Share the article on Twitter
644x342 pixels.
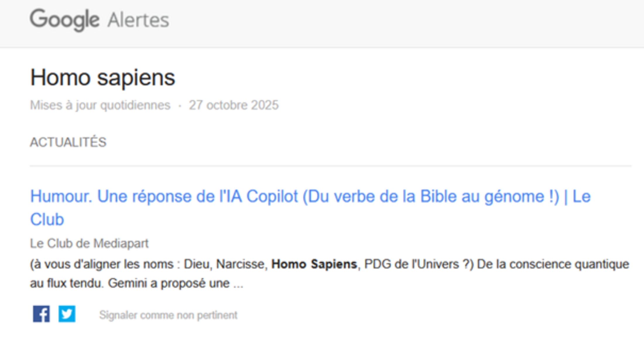(67, 314)
